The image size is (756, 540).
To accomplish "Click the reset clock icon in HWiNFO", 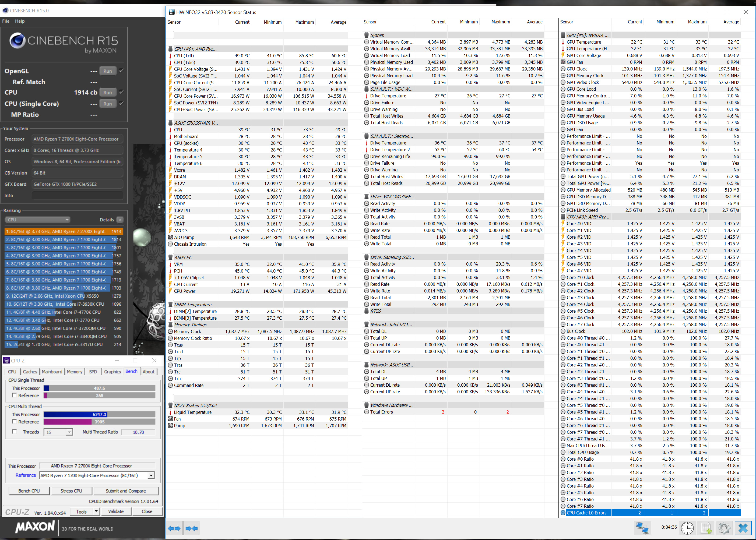I will click(x=687, y=528).
